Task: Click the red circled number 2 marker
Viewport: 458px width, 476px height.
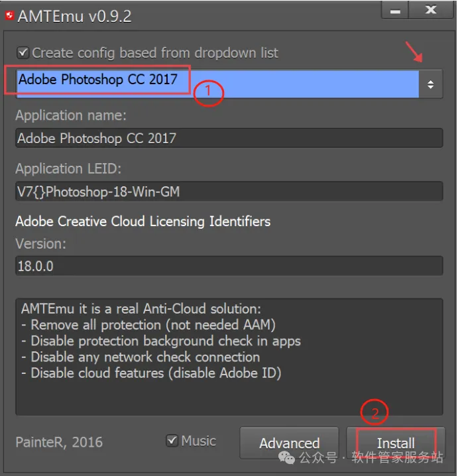Action: point(374,413)
